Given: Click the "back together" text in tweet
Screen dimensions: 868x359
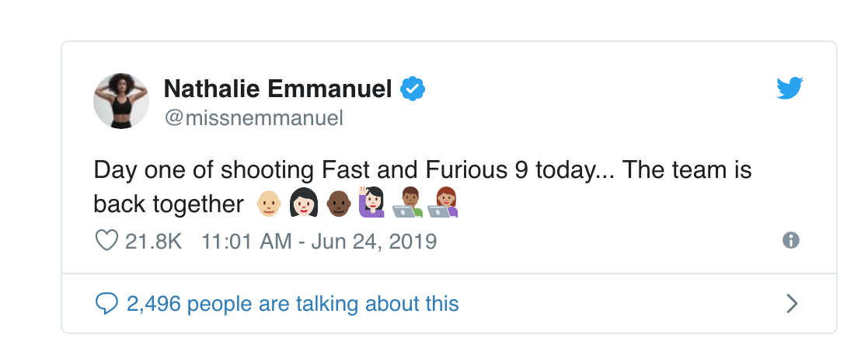Looking at the screenshot, I should point(169,204).
